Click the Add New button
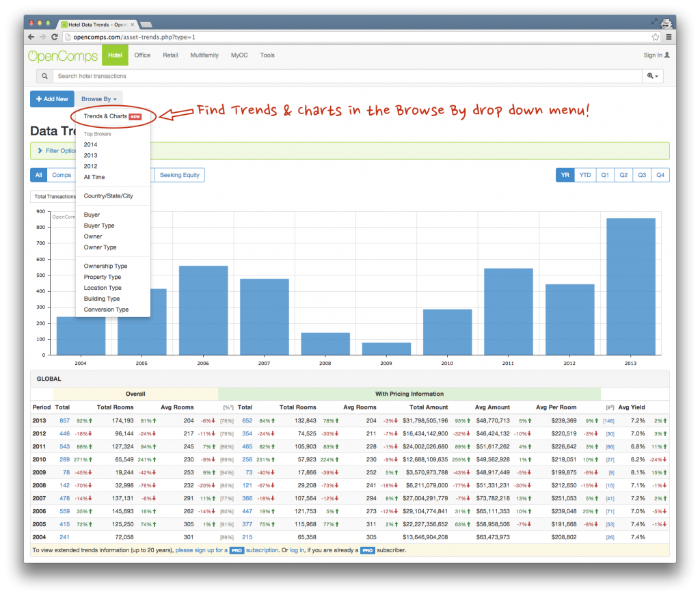This screenshot has height=596, width=700. 52,98
